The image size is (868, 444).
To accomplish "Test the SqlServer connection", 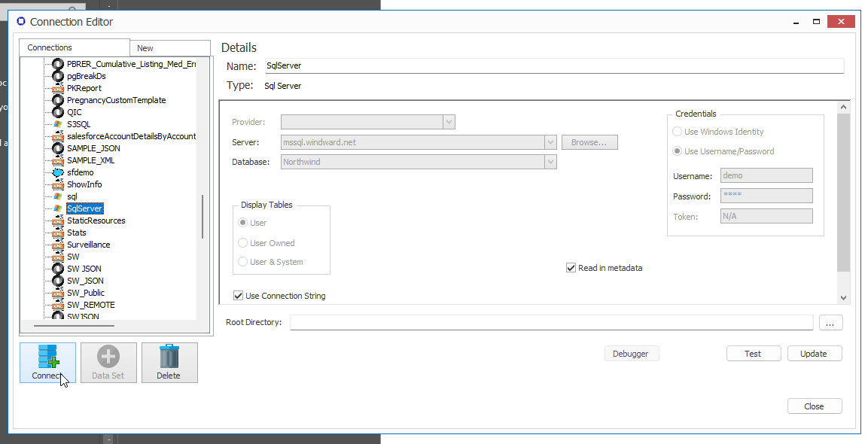I will (x=754, y=354).
